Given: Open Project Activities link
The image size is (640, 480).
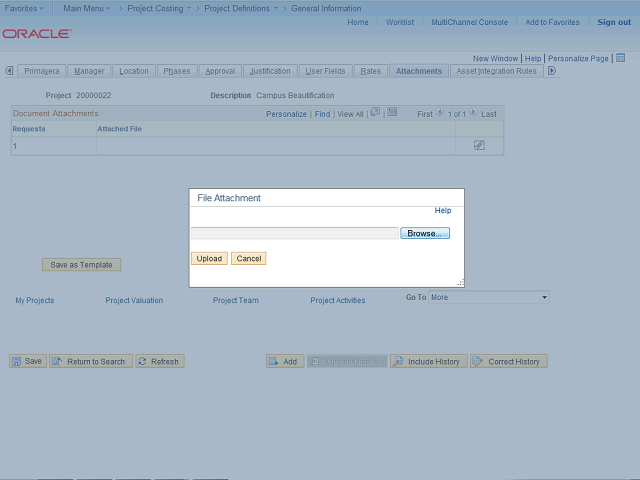Looking at the screenshot, I should [x=338, y=300].
